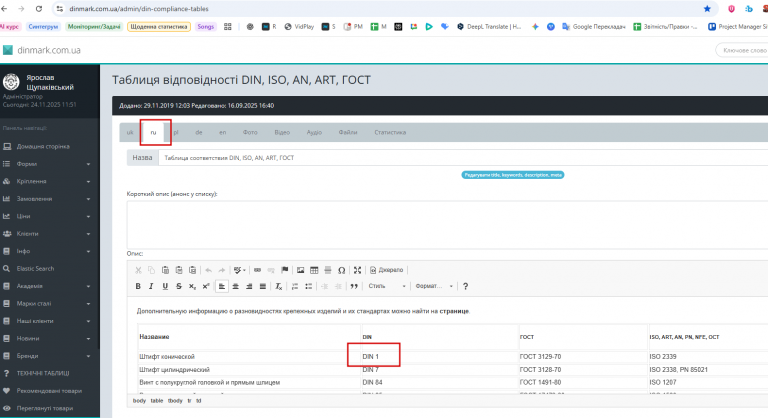This screenshot has height=418, width=768.
Task: Expand the Інфо sidebar menu
Action: tap(48, 251)
